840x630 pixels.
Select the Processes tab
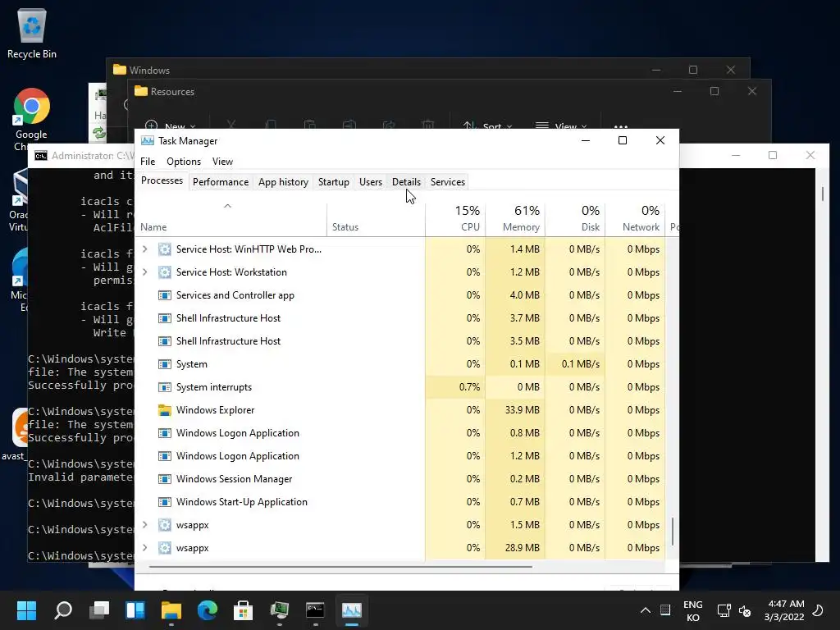pyautogui.click(x=162, y=180)
